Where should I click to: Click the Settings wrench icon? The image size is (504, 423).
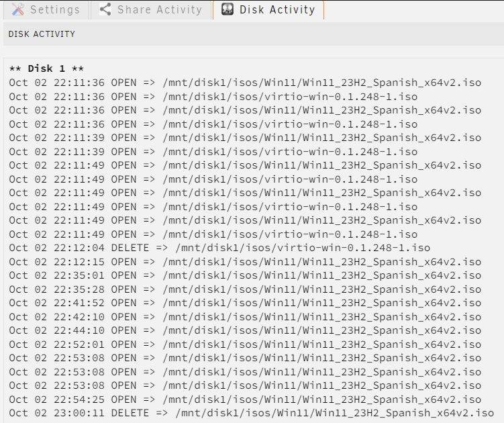tap(18, 9)
